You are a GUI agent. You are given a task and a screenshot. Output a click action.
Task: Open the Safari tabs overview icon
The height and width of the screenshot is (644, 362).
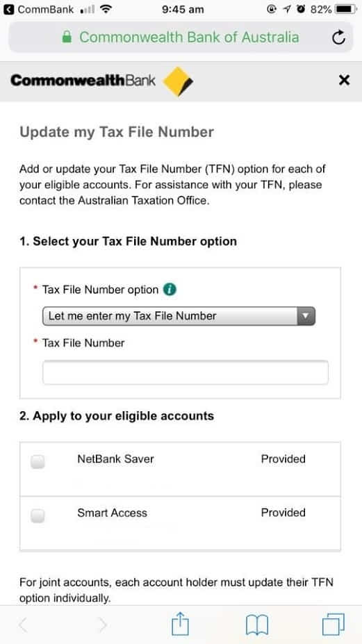[x=334, y=625]
